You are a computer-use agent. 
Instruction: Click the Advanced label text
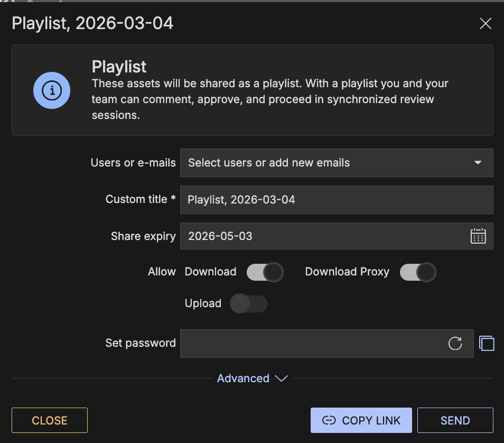point(243,379)
